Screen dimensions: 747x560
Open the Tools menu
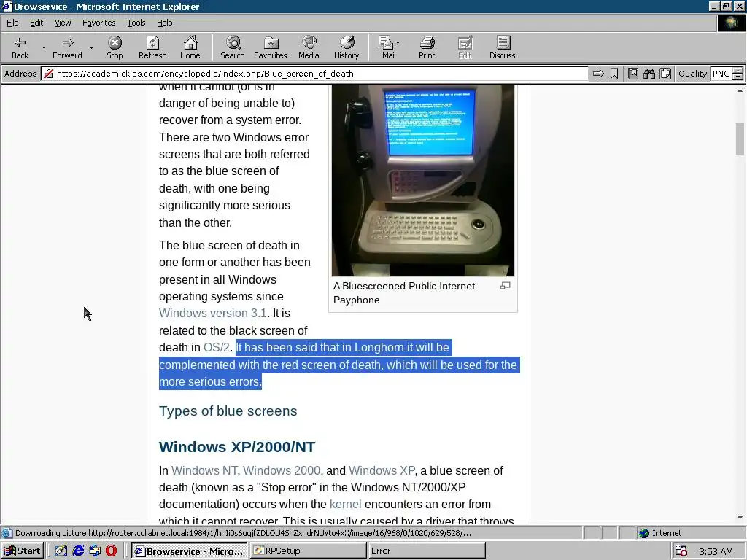click(136, 23)
